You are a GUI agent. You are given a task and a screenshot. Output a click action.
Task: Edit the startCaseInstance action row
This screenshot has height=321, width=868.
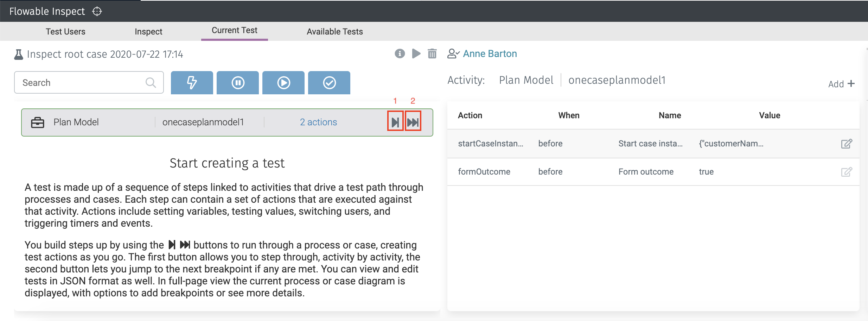(846, 144)
